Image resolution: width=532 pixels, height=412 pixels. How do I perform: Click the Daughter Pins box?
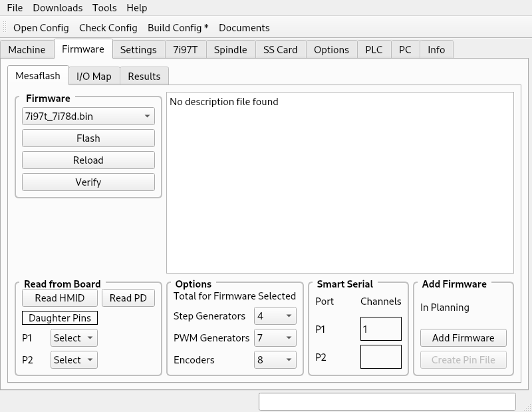tap(60, 318)
